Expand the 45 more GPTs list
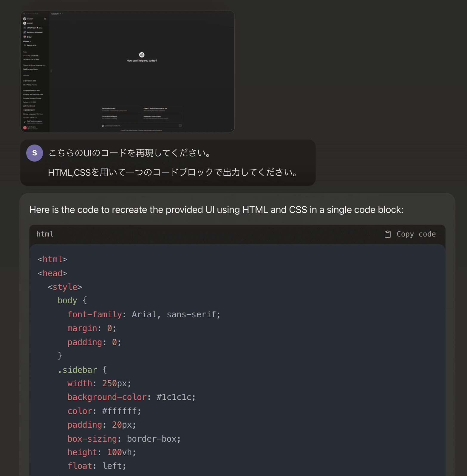This screenshot has width=467, height=476. (x=27, y=41)
